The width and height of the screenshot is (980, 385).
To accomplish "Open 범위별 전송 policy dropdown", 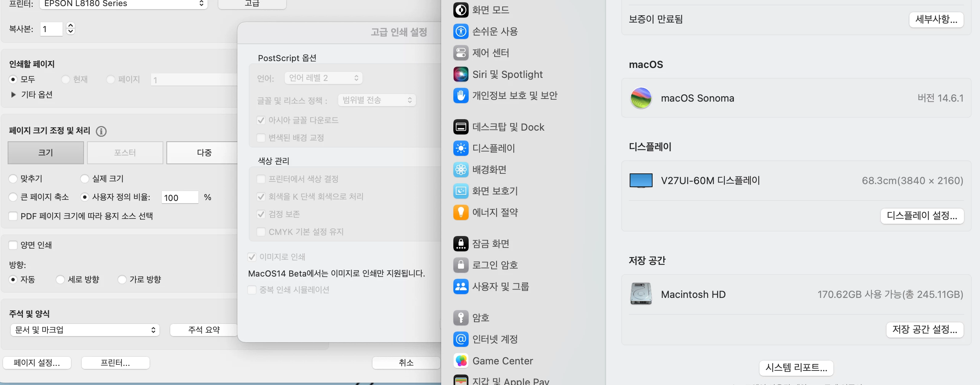I will (377, 100).
